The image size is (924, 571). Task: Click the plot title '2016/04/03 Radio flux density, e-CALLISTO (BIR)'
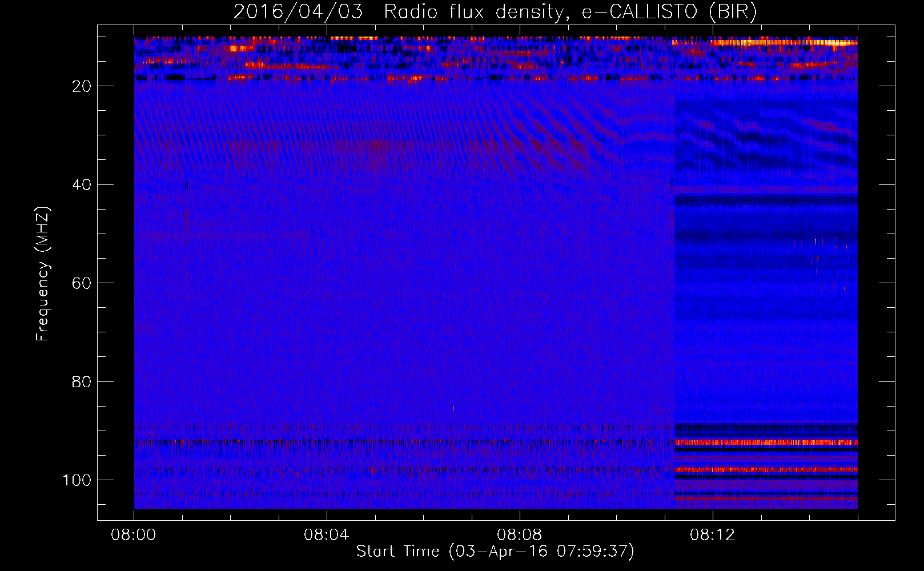click(x=495, y=12)
